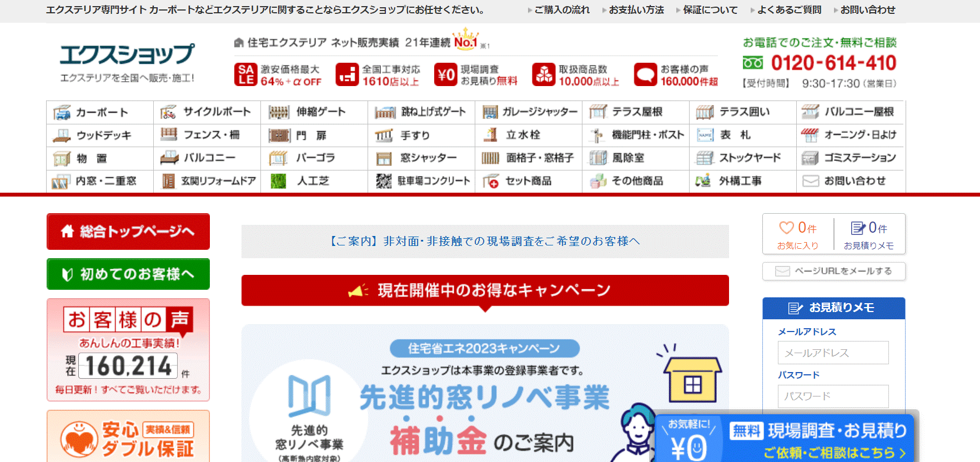The width and height of the screenshot is (980, 462).
Task: Open the サイクルポート category icon
Action: 168,112
